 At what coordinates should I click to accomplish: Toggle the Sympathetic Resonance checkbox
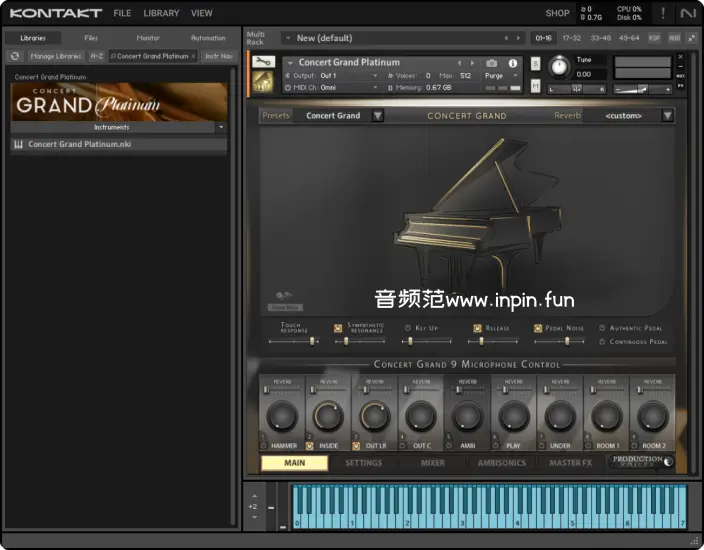point(338,328)
